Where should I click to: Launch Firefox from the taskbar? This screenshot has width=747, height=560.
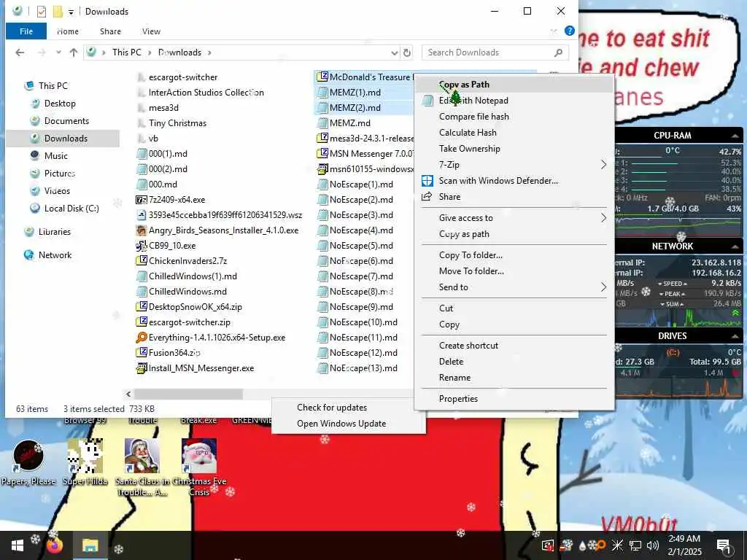pos(54,545)
